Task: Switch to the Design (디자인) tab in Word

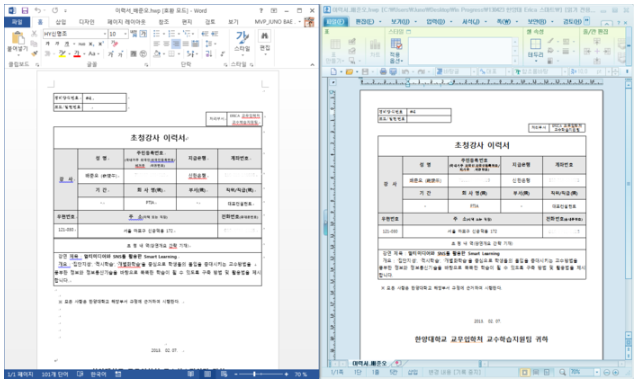Action: coord(87,22)
